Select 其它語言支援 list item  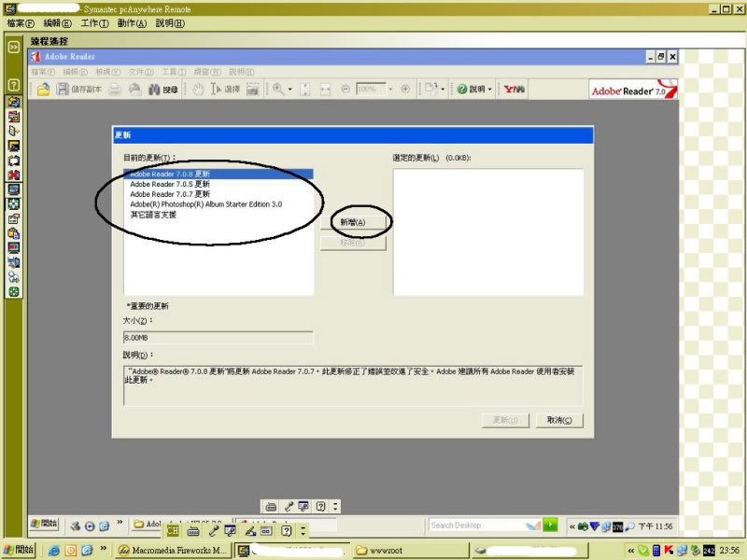(218, 215)
